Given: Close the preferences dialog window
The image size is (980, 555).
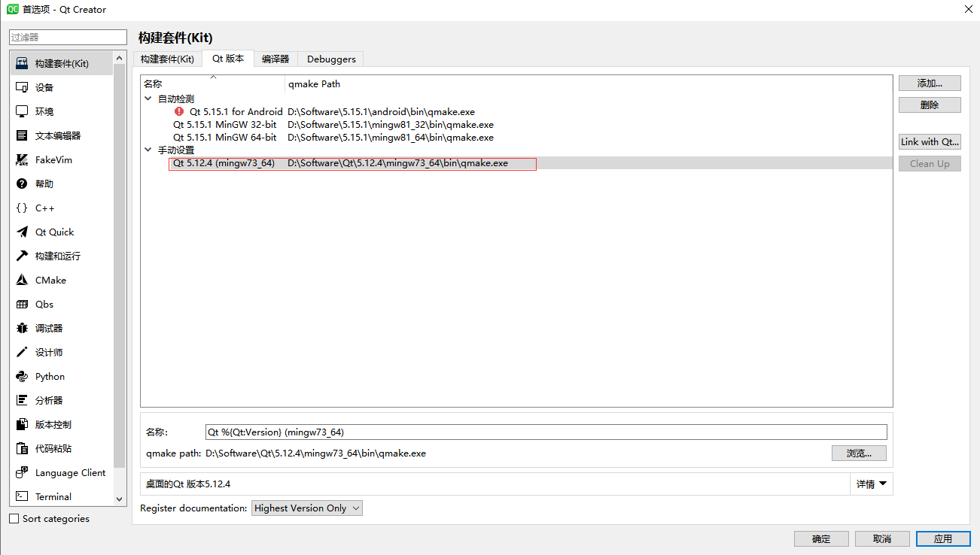Looking at the screenshot, I should click(967, 9).
